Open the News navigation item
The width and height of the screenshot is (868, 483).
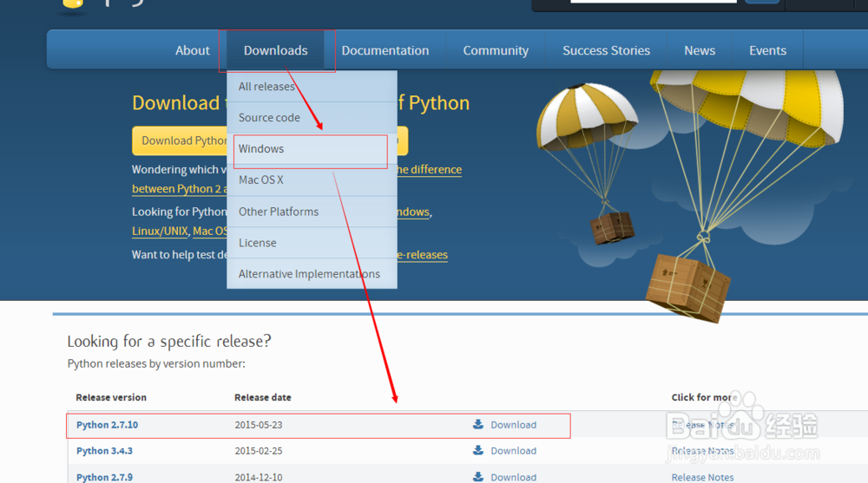(x=700, y=50)
